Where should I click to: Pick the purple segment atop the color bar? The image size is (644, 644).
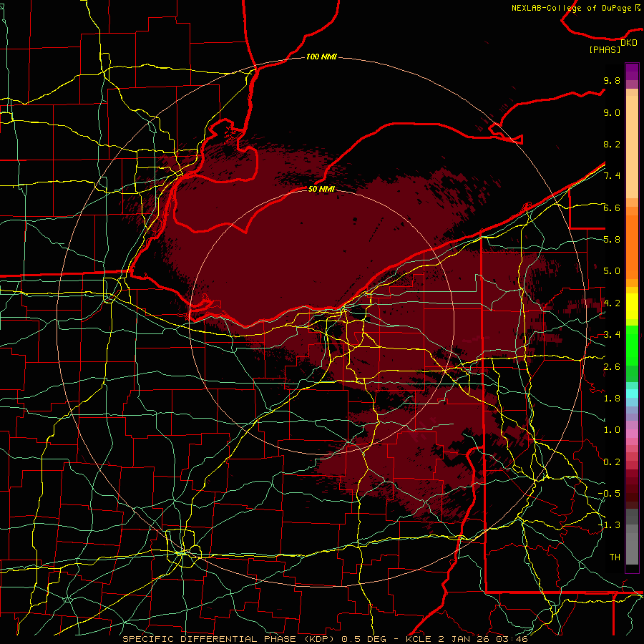pyautogui.click(x=632, y=72)
